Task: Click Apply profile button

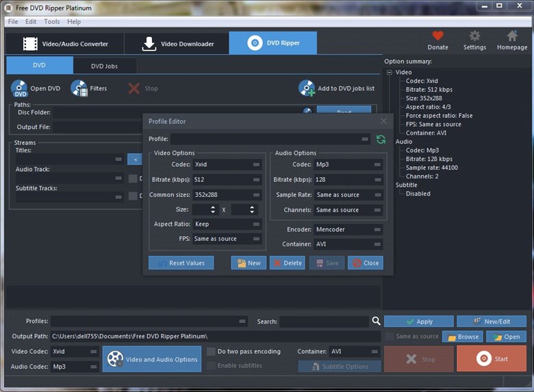Action: 419,322
